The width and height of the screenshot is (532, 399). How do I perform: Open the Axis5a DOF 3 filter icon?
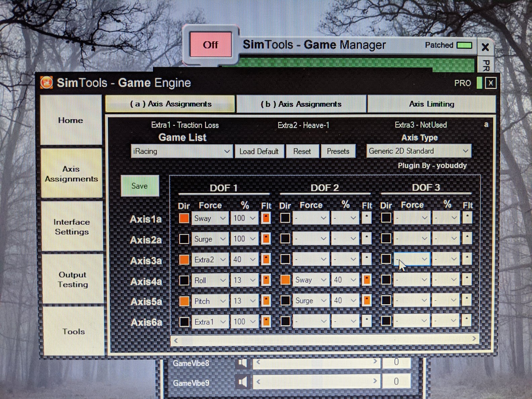pyautogui.click(x=467, y=300)
